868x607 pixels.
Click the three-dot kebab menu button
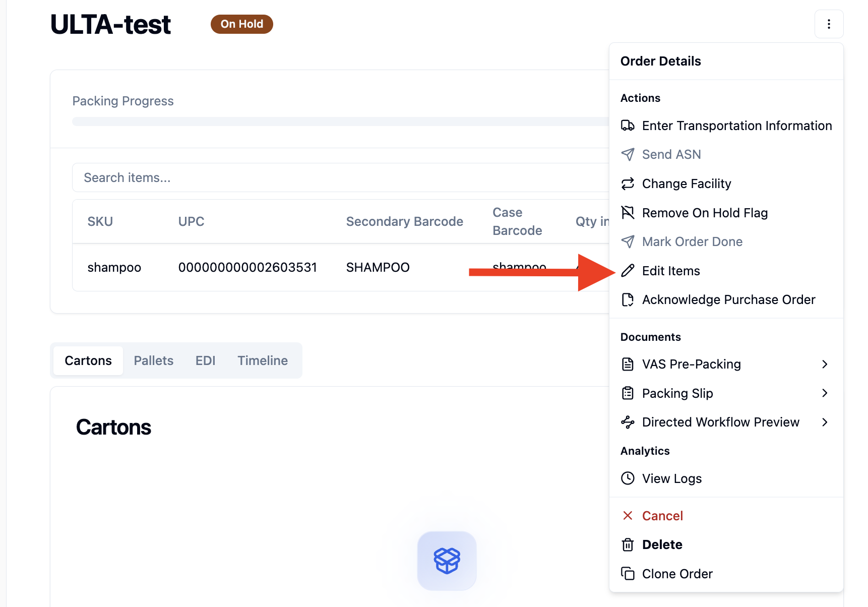coord(829,24)
